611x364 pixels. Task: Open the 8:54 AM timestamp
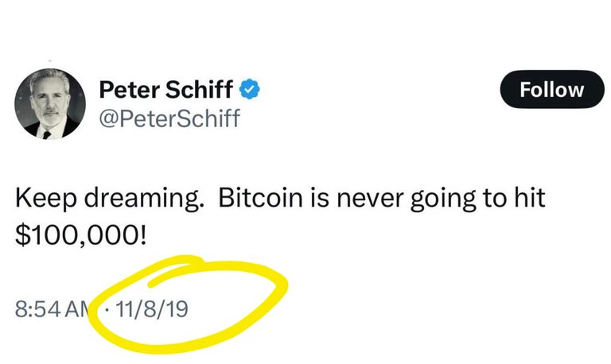pyautogui.click(x=53, y=309)
